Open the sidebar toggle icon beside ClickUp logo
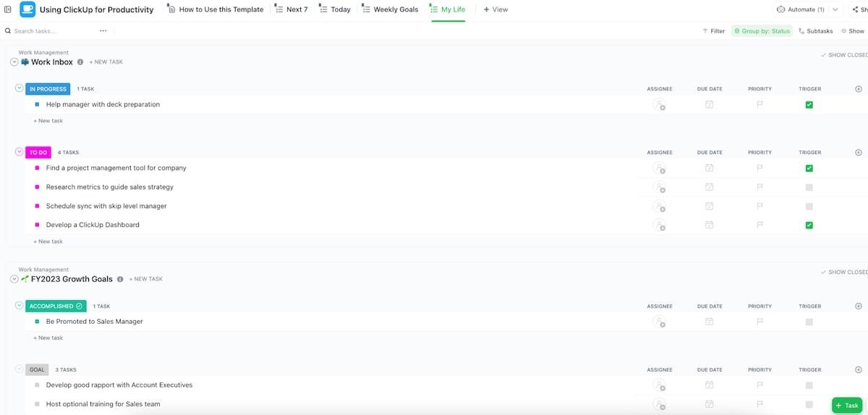Screen dimensions: 868x415 [8, 9]
